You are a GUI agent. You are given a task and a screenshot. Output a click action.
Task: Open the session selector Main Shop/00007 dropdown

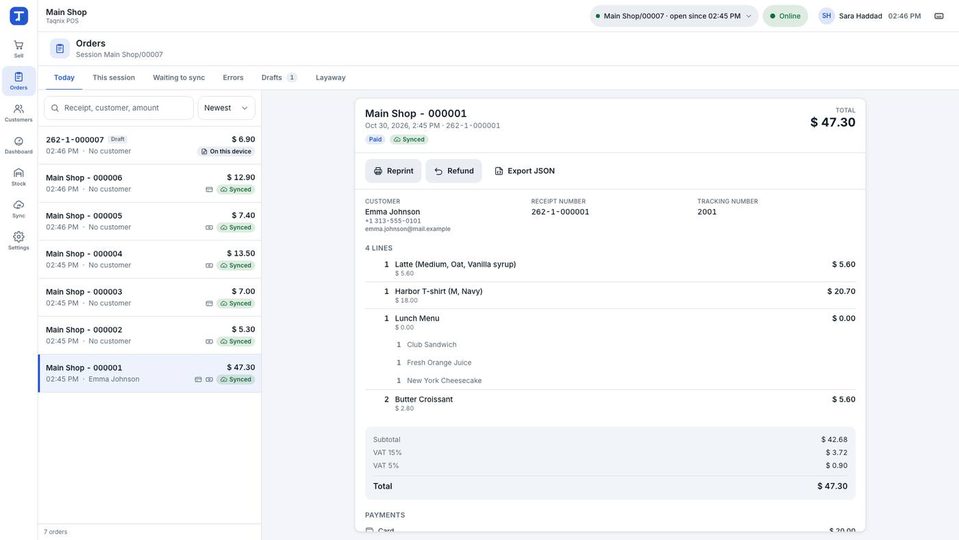(x=674, y=16)
